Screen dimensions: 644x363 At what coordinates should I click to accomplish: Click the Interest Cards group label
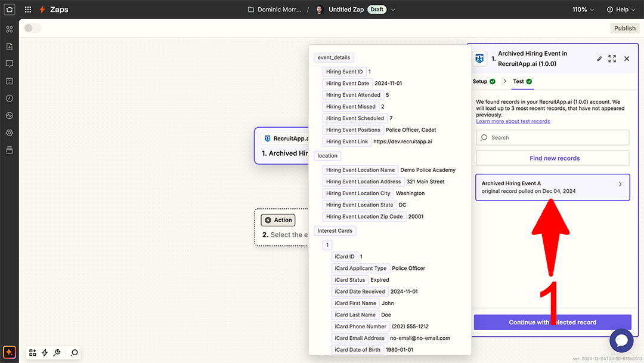coord(335,230)
